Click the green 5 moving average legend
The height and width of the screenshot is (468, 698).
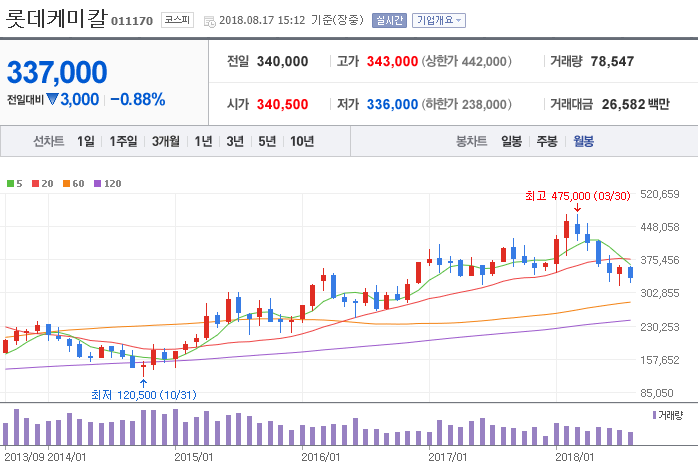point(15,183)
